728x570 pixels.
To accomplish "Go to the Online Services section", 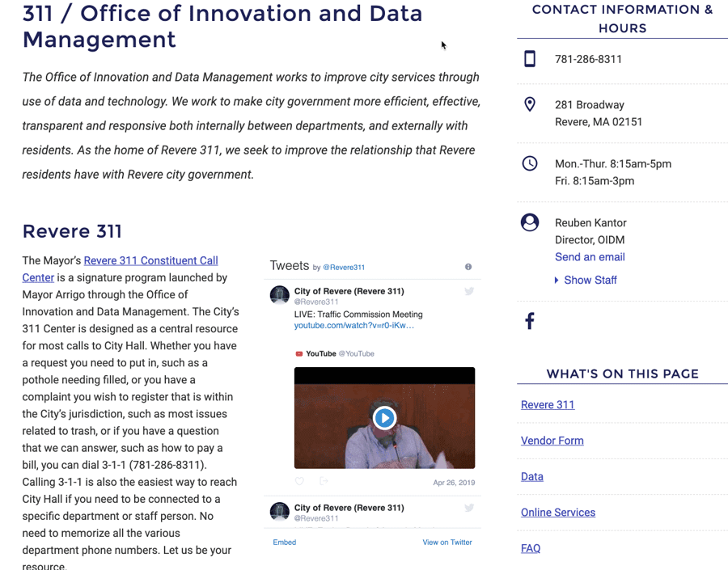I will (x=558, y=513).
